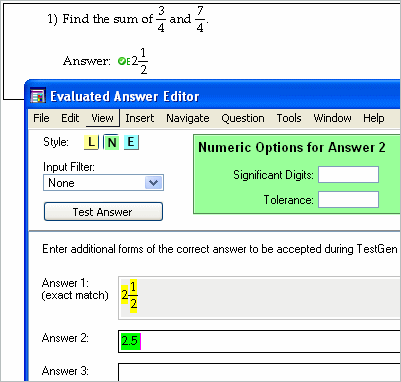Viewport: 401px width, 382px height.
Task: Open the Insert menu
Action: [x=140, y=118]
